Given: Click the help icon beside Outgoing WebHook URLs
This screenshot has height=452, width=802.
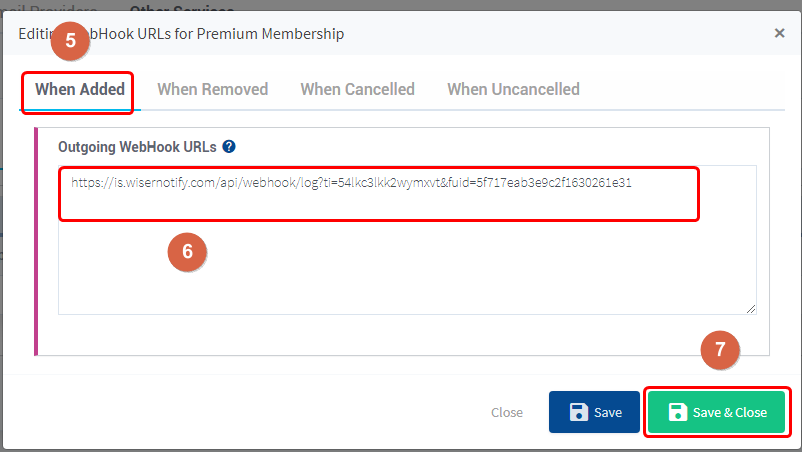Looking at the screenshot, I should [229, 147].
